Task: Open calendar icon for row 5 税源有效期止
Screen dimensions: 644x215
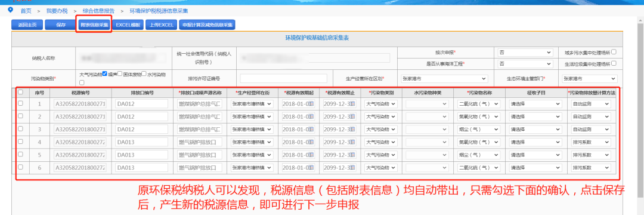Action: coord(353,155)
